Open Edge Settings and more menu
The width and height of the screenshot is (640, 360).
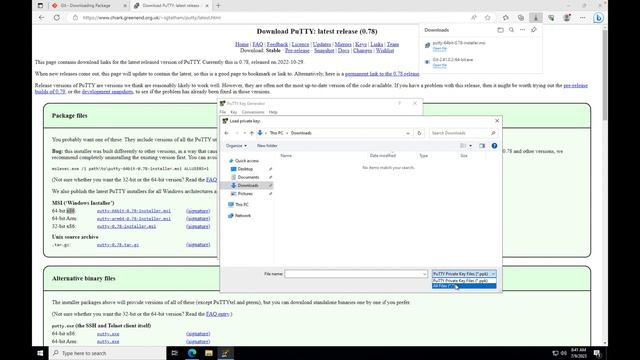pyautogui.click(x=582, y=18)
